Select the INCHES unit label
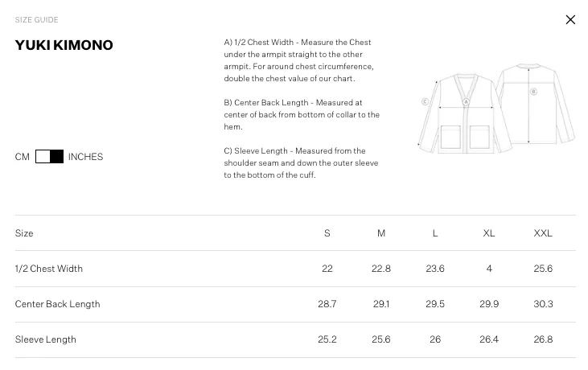The height and width of the screenshot is (370, 588). coord(85,157)
